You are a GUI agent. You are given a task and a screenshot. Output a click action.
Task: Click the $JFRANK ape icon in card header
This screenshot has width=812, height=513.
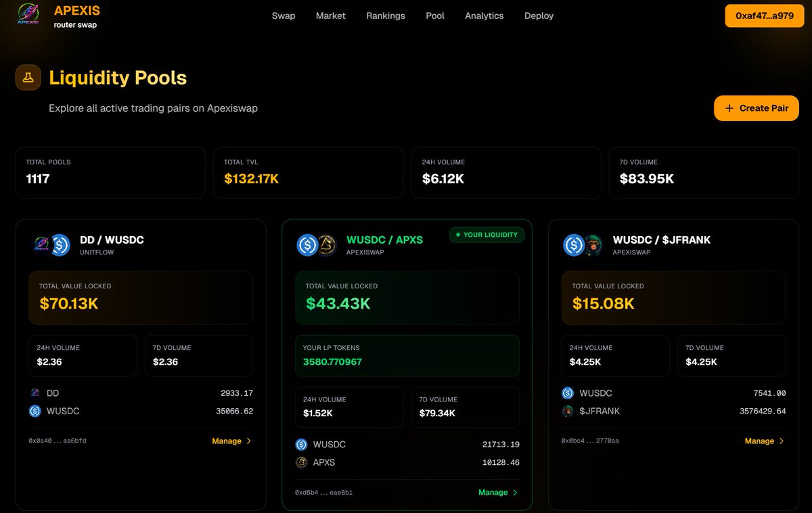[593, 245]
